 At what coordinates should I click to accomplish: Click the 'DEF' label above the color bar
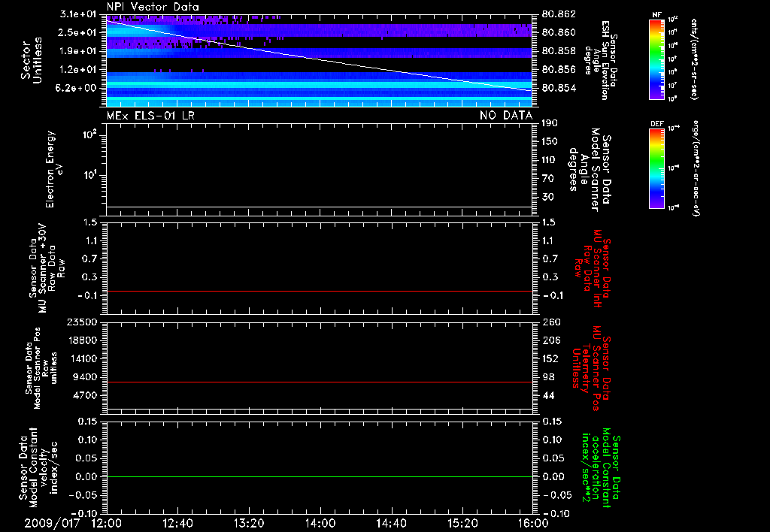point(656,124)
